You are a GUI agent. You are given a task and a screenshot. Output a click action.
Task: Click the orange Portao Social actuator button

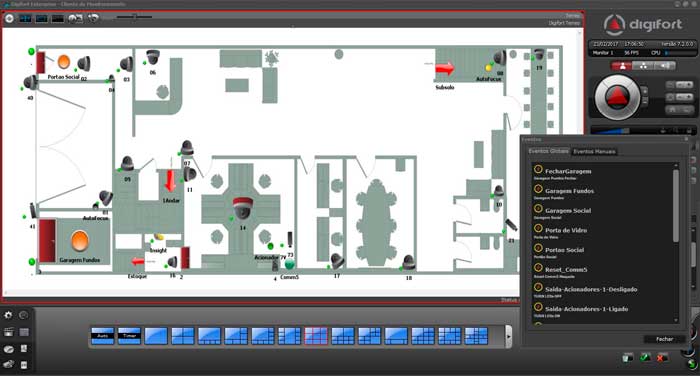click(64, 62)
